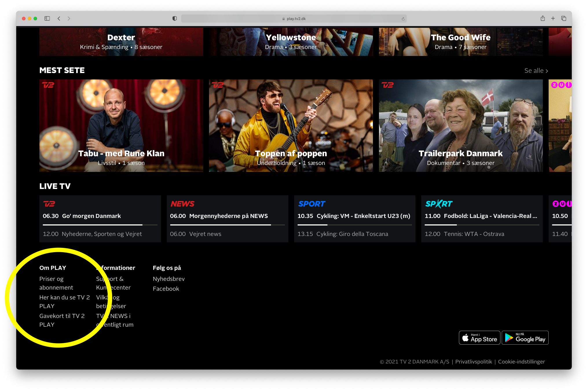Open Support & Kundecenter link
This screenshot has height=391, width=588.
tap(113, 283)
